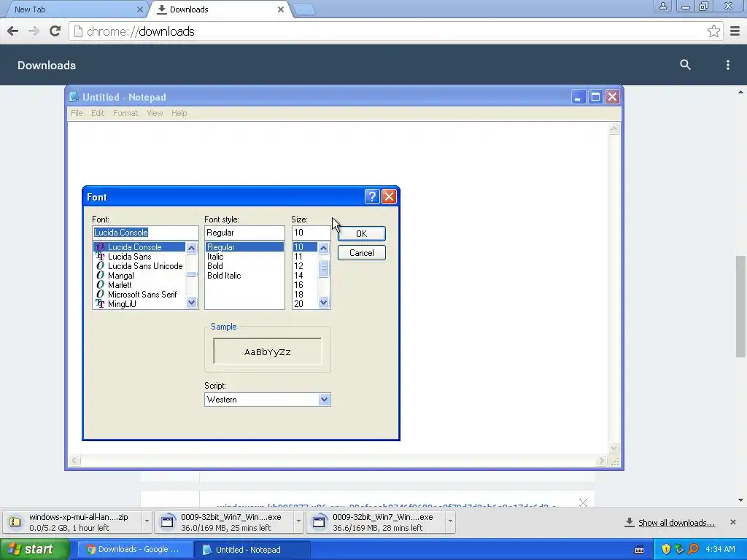Screen dimensions: 747x560
Task: Bookmark page with star icon
Action: [x=713, y=31]
